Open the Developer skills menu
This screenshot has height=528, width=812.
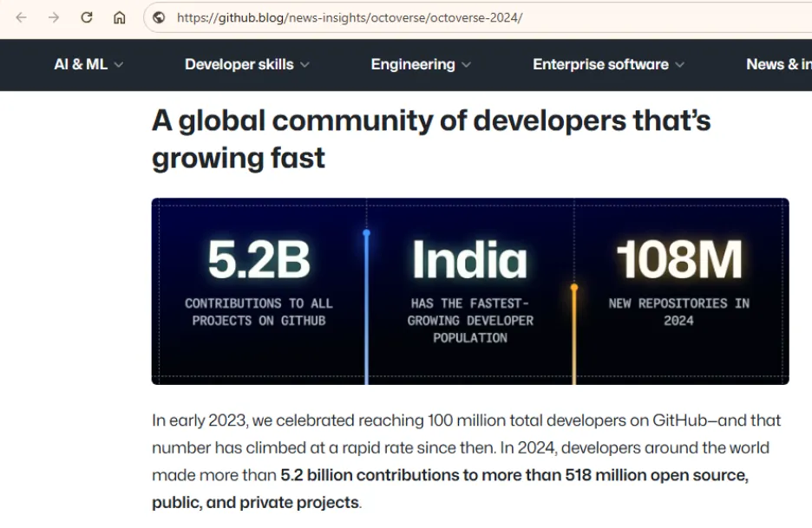tap(247, 64)
